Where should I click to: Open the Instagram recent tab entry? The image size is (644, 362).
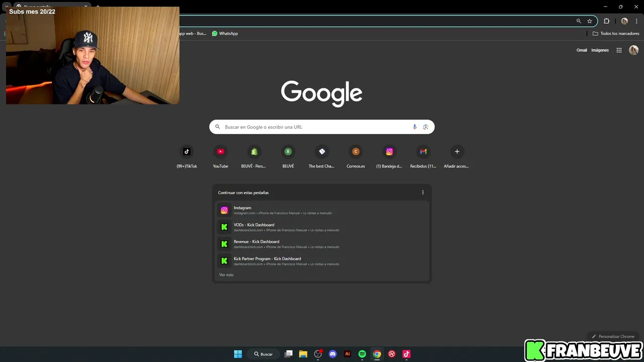[322, 210]
